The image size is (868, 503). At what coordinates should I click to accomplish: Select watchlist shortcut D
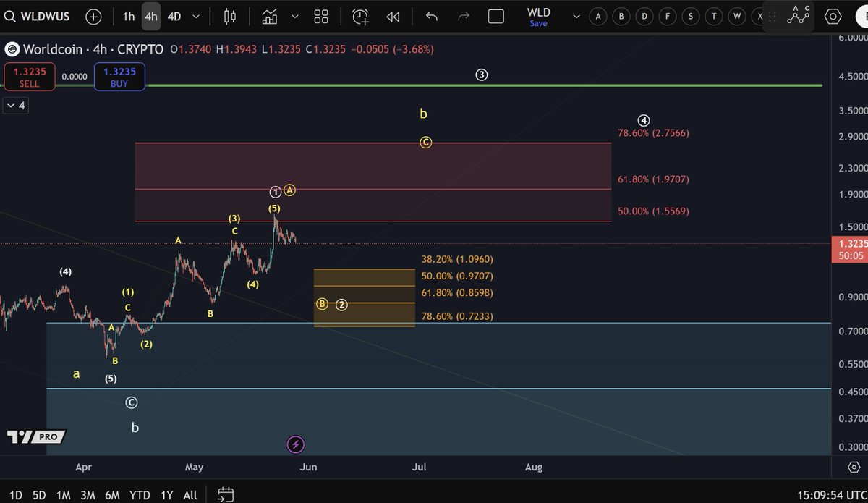[644, 16]
